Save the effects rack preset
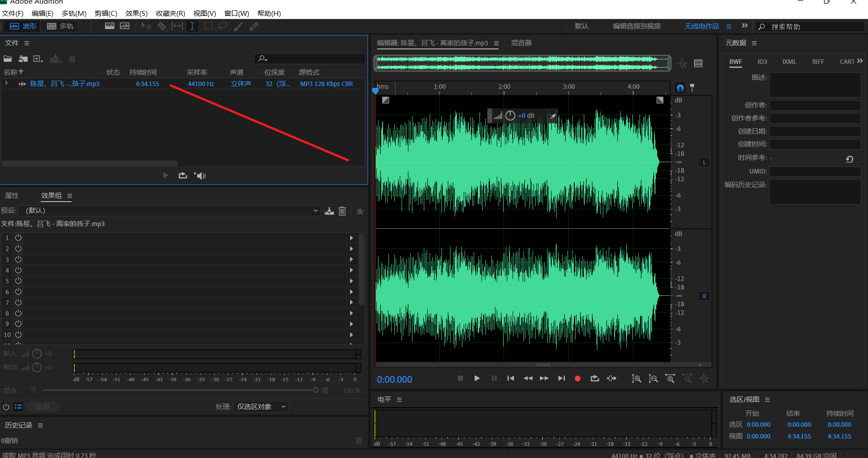868x458 pixels. point(329,211)
